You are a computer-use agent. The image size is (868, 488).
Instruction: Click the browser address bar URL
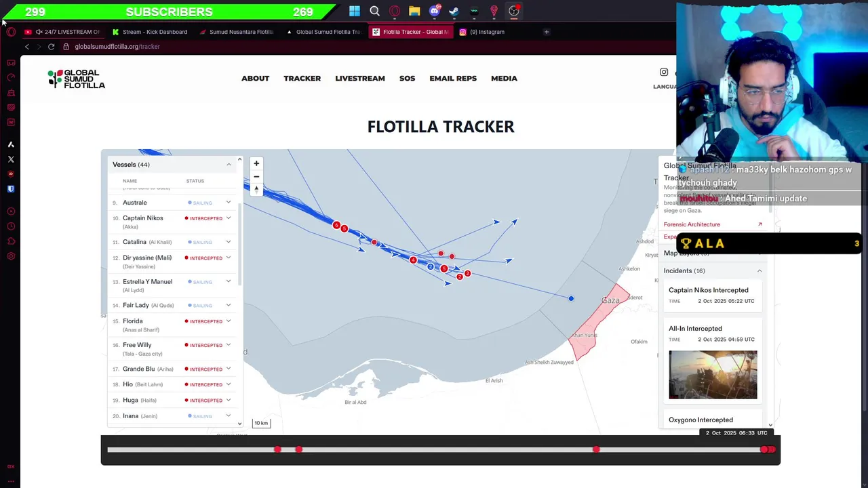point(117,47)
